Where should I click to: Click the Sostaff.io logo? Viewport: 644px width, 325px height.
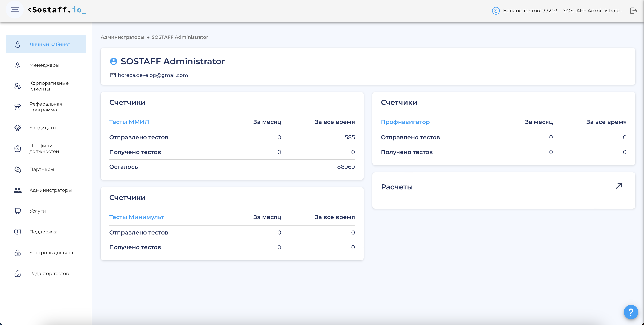click(x=57, y=10)
